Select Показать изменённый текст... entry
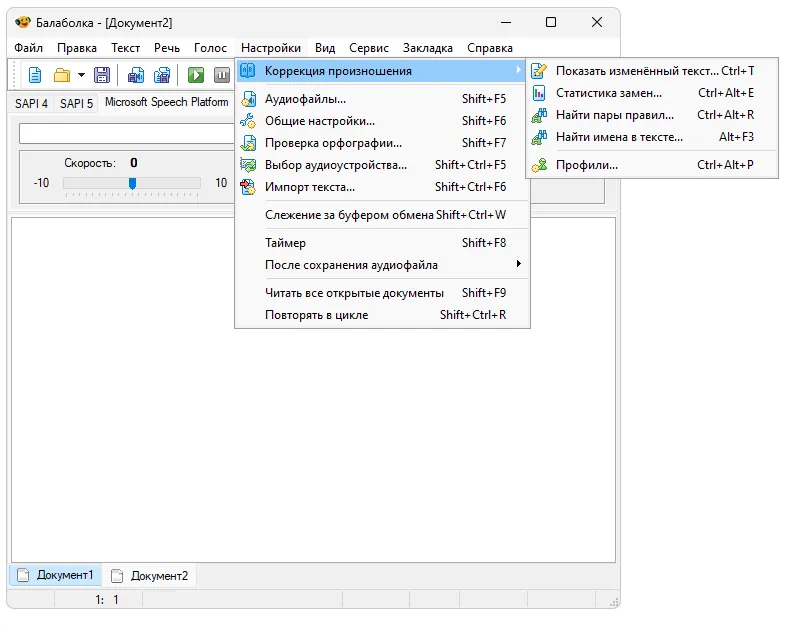Viewport: 785px width, 630px height. [652, 71]
